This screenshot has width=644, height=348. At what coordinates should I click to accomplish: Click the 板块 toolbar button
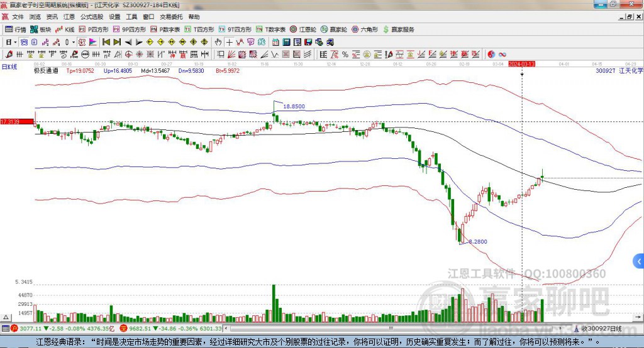[41, 30]
